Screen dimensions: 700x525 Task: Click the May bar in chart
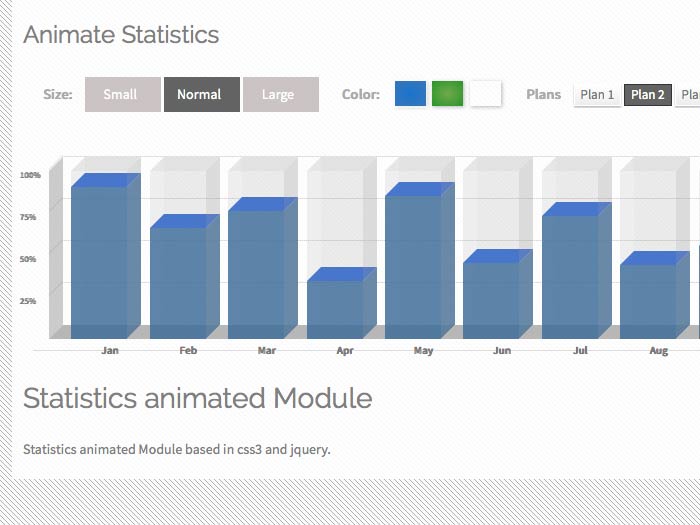click(413, 265)
